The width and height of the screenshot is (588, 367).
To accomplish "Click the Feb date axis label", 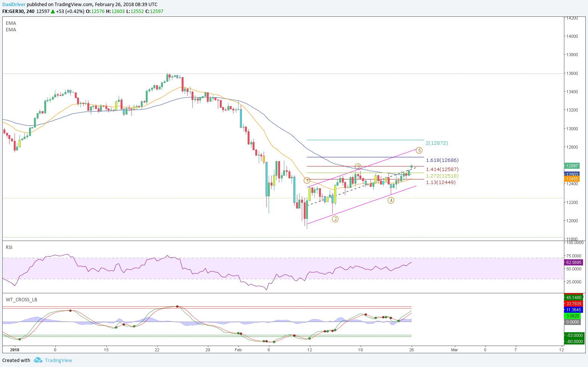I will (238, 349).
